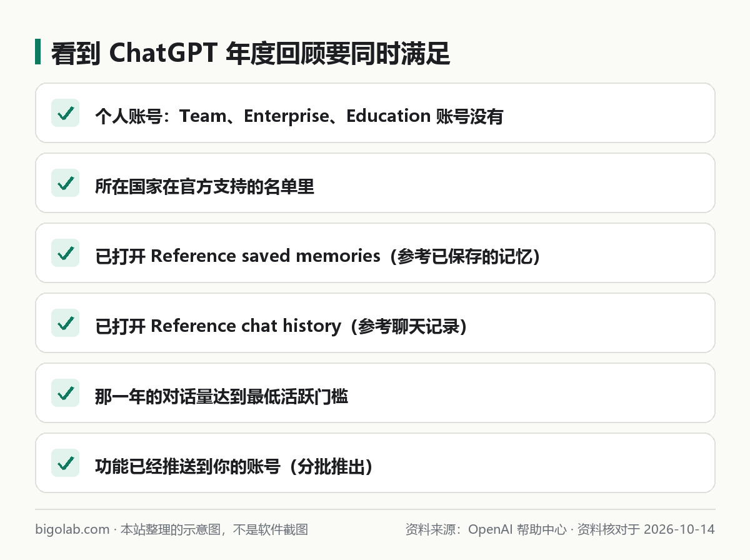Click the checkmark beside 所在国家在官方支持的名单里

click(x=65, y=183)
